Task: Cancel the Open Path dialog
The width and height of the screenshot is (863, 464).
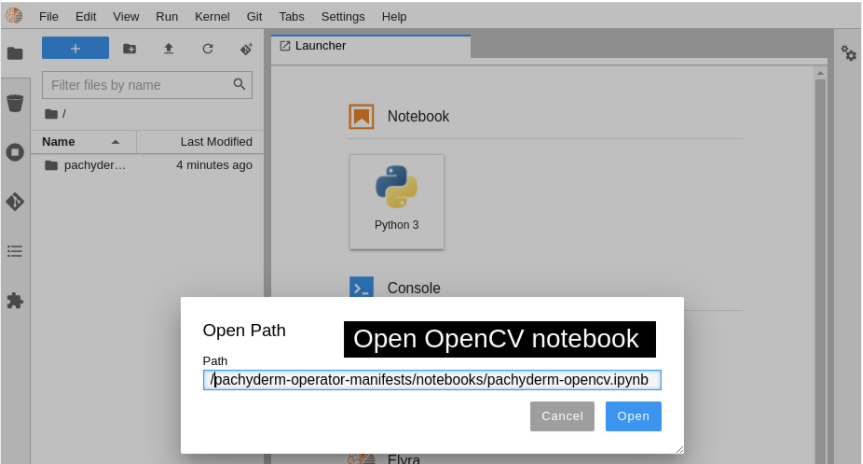Action: (x=562, y=416)
